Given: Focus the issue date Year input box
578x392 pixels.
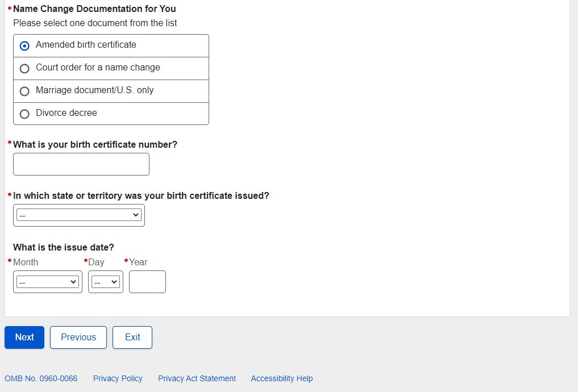Looking at the screenshot, I should [x=147, y=282].
